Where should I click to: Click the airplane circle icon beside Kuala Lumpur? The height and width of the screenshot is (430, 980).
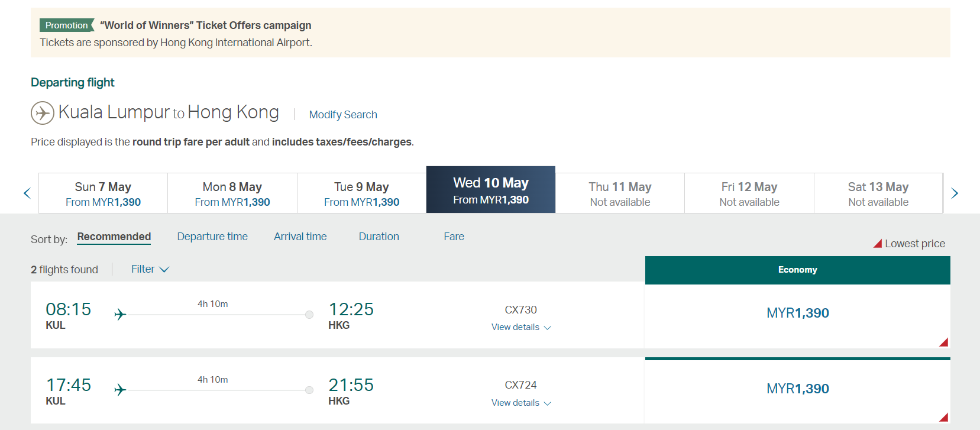click(x=43, y=112)
